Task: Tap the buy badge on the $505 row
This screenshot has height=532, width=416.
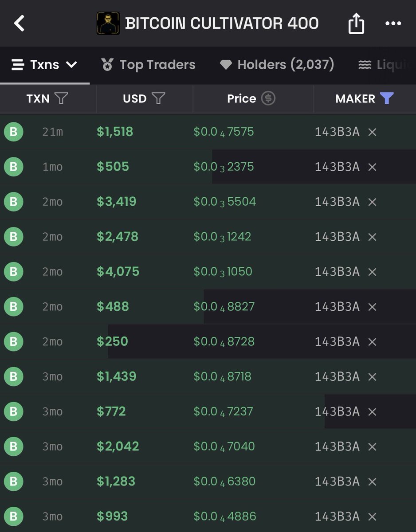Action: click(13, 167)
